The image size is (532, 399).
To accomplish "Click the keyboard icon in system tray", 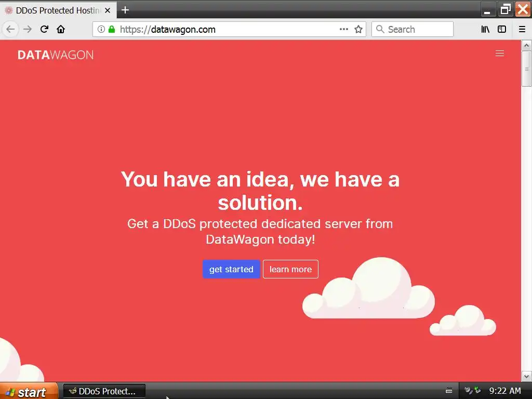I will coord(448,391).
